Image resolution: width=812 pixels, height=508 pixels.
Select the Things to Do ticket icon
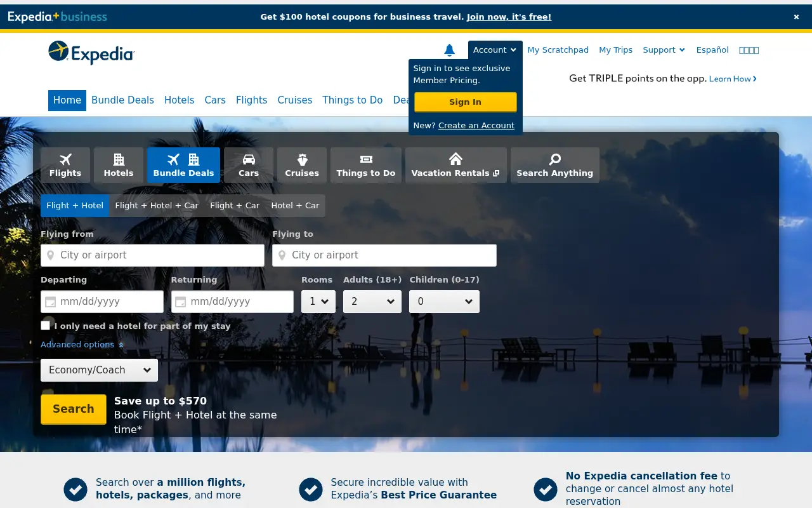pos(366,159)
